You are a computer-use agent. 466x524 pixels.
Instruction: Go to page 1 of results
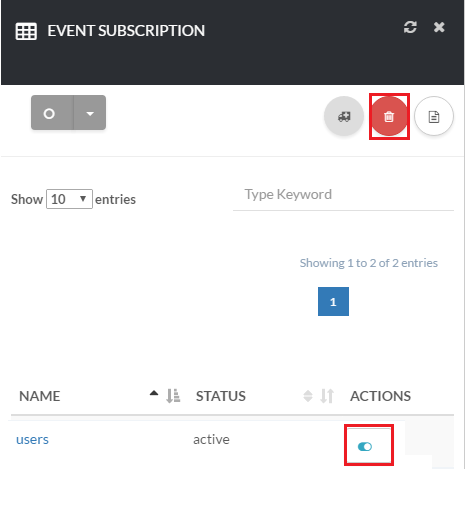(x=333, y=301)
